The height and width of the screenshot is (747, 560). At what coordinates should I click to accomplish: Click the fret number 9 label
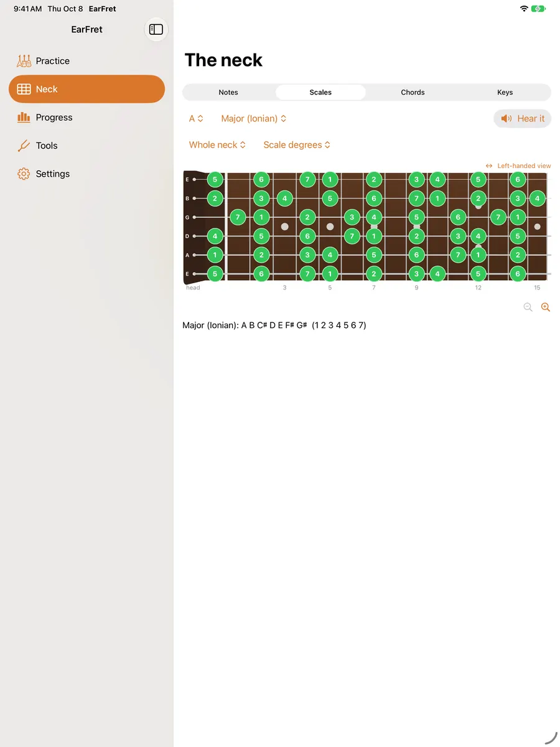[x=417, y=288]
